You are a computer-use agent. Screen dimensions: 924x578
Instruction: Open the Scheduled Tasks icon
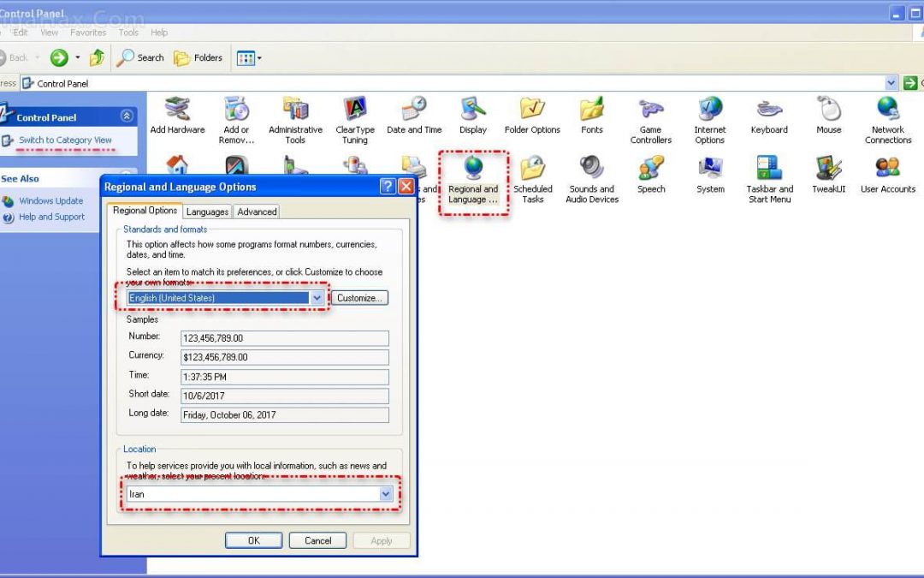[x=532, y=170]
